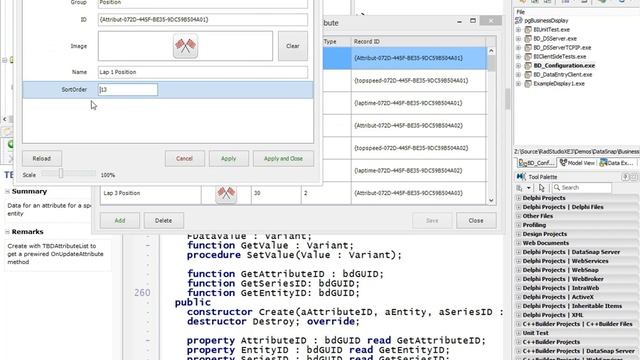Viewport: 640px width, 360px height.
Task: Select the {laptime-072D-...A01} record row
Action: (x=418, y=103)
